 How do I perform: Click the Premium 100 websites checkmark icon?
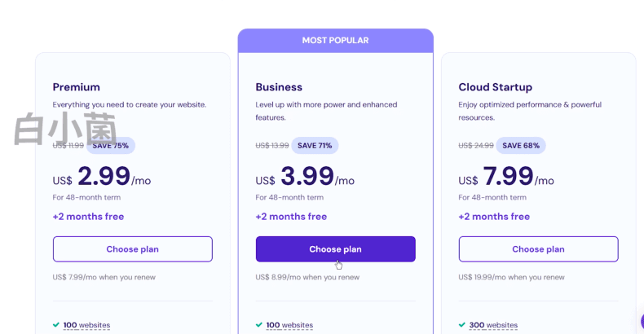pyautogui.click(x=56, y=325)
